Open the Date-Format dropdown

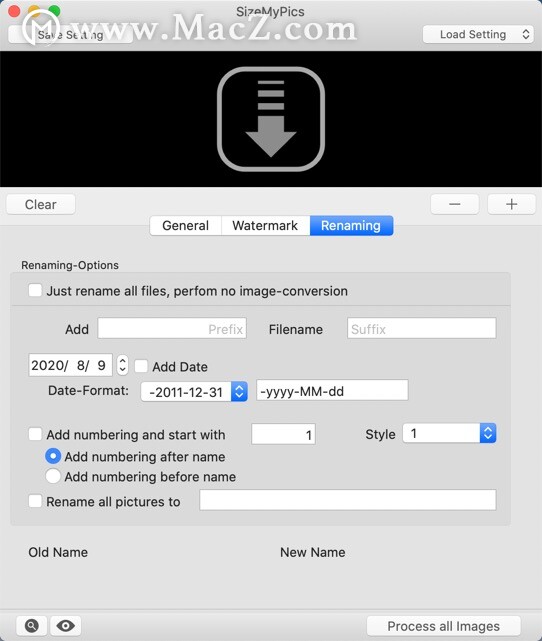click(194, 392)
